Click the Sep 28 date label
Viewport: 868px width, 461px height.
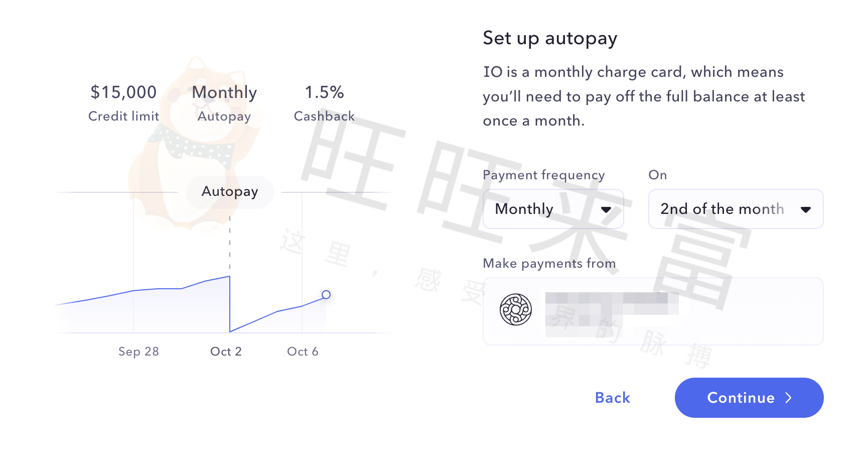coord(138,352)
